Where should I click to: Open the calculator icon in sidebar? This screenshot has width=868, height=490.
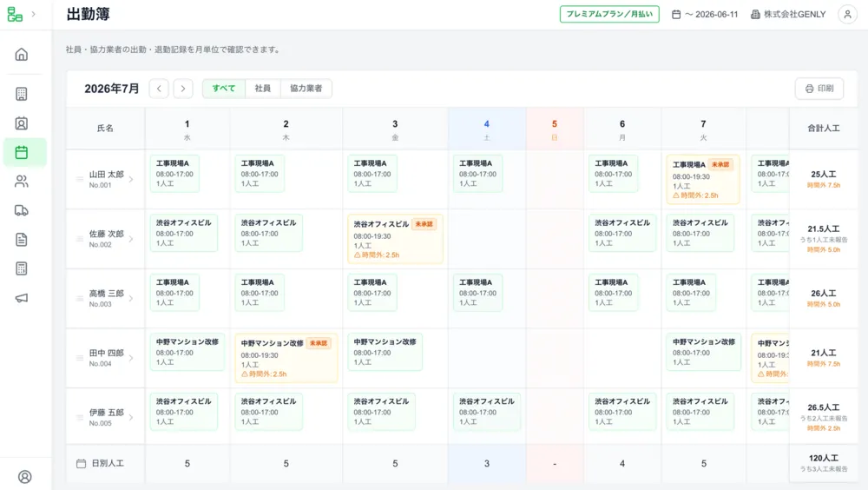pyautogui.click(x=22, y=268)
